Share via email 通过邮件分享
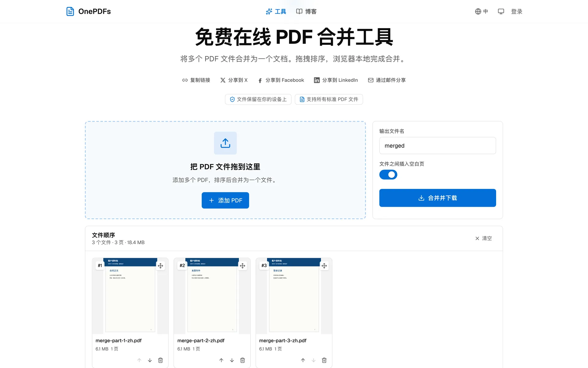This screenshot has height=368, width=588. coord(387,80)
